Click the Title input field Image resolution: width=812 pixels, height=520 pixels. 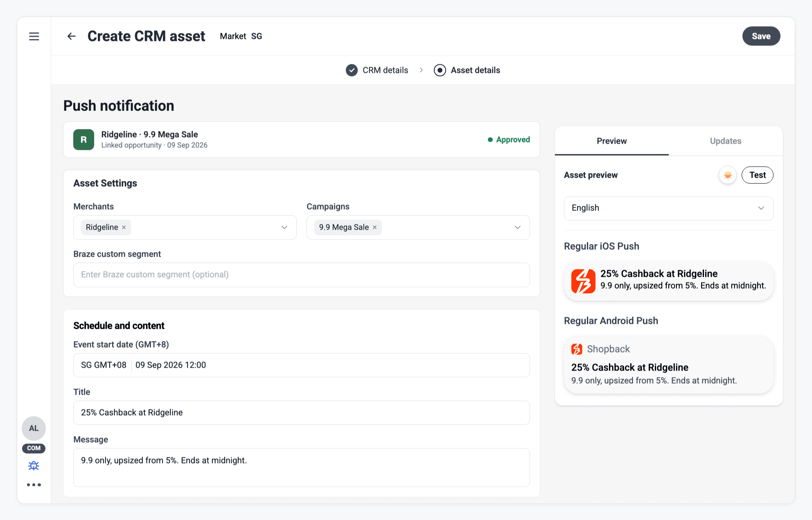click(302, 413)
